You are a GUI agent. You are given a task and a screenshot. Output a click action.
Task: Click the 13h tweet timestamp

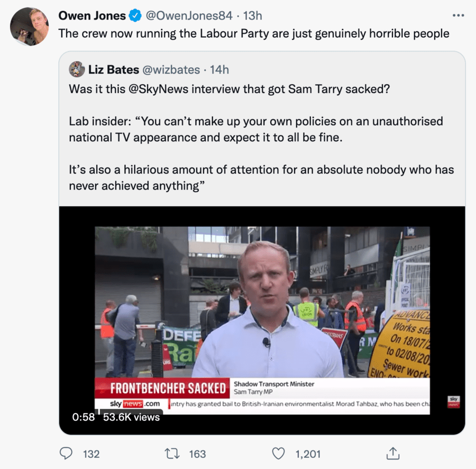pos(252,16)
